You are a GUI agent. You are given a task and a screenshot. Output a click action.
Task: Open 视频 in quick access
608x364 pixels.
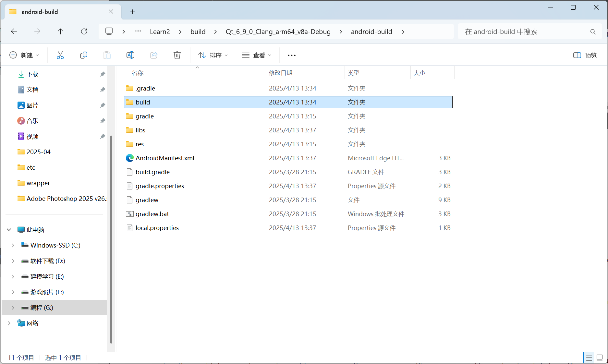32,137
